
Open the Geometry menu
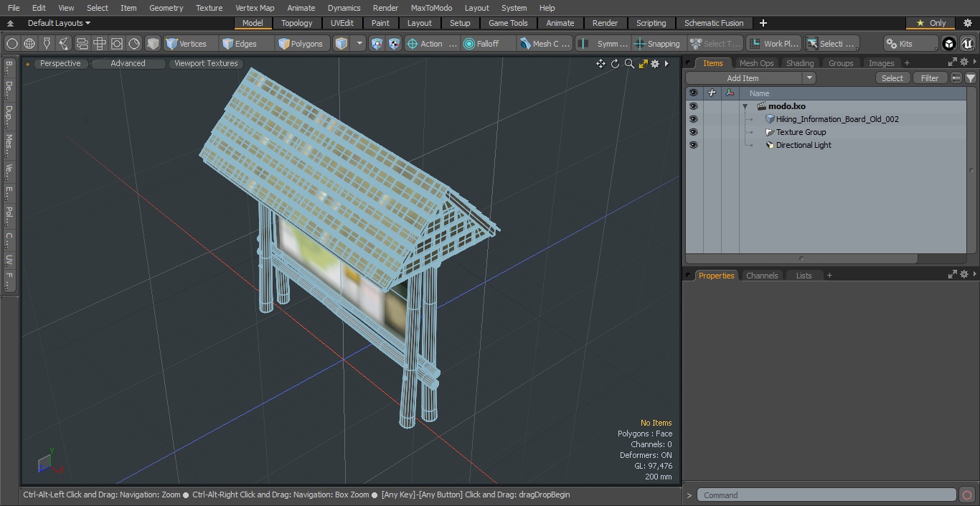coord(166,8)
